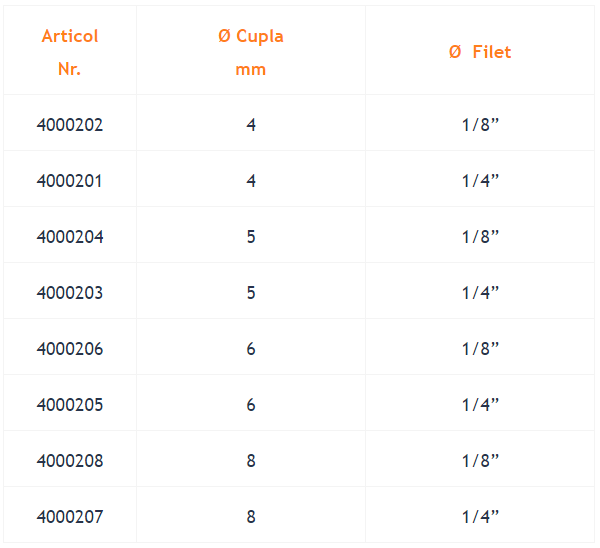Click the 1/8" thread cell for 4000208

click(480, 461)
